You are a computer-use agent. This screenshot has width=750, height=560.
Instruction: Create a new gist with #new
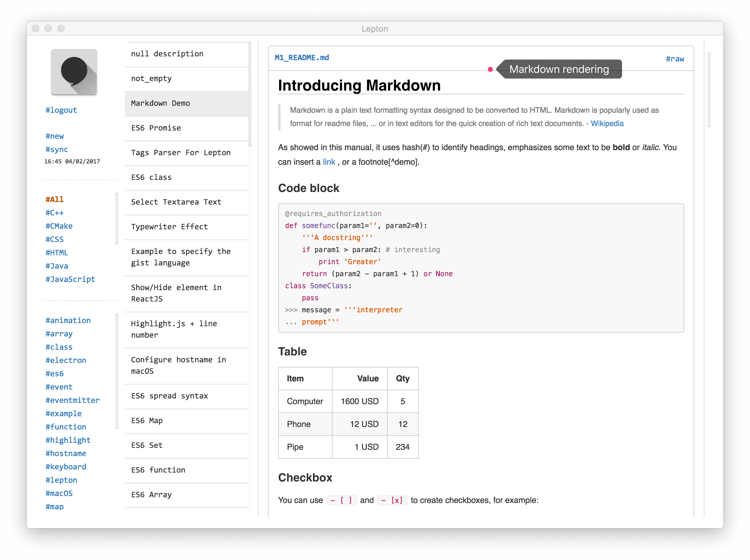(54, 136)
